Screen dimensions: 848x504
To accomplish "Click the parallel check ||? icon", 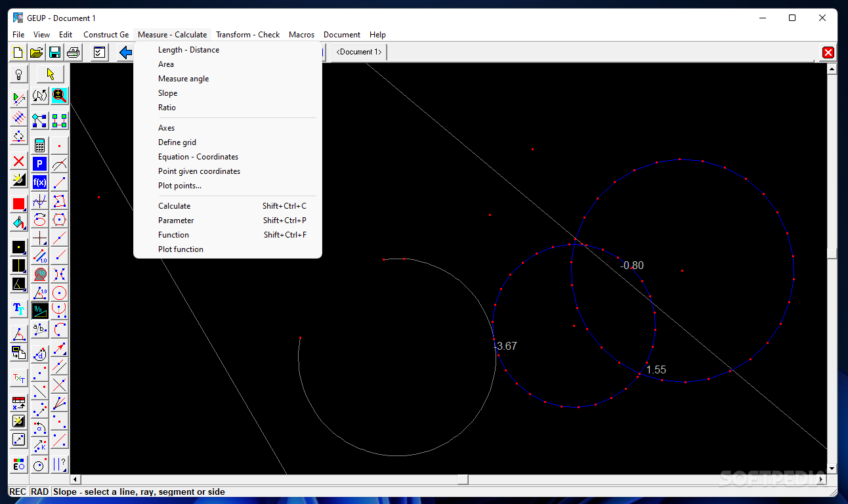I will (x=59, y=464).
